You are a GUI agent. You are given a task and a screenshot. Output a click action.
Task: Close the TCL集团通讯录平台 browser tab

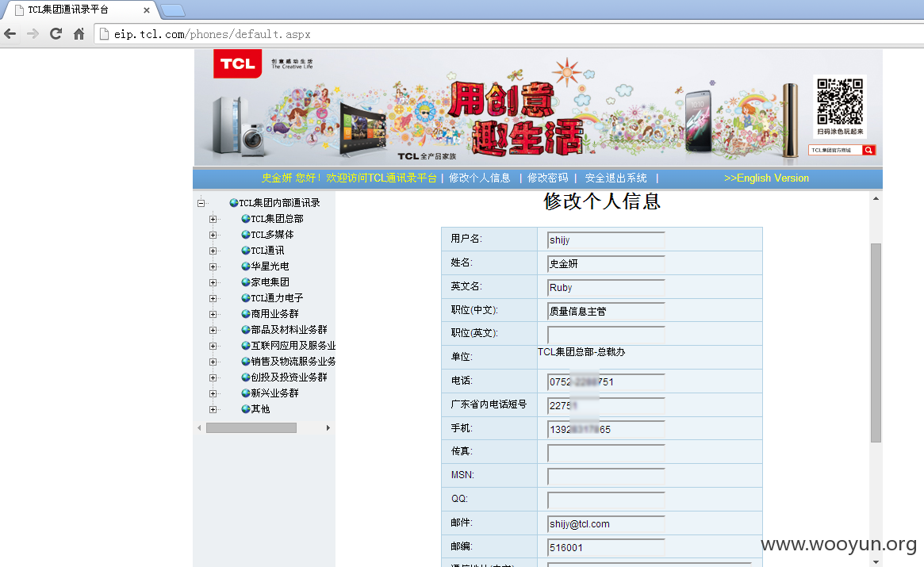pyautogui.click(x=146, y=10)
